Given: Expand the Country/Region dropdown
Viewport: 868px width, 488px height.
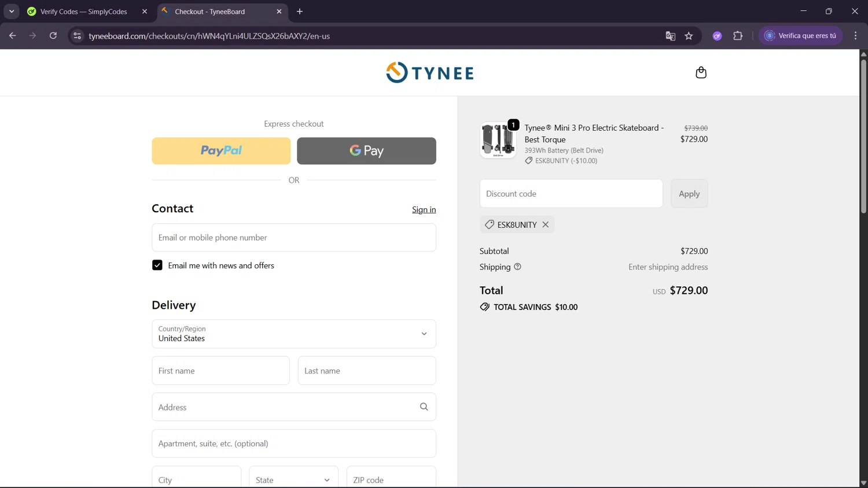Looking at the screenshot, I should (x=294, y=334).
